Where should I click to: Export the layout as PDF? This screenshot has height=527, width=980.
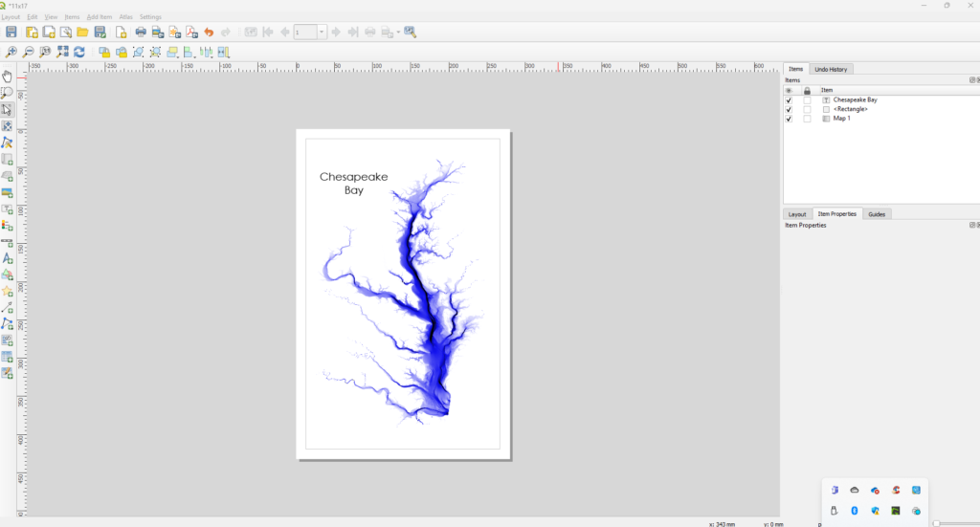tap(191, 33)
